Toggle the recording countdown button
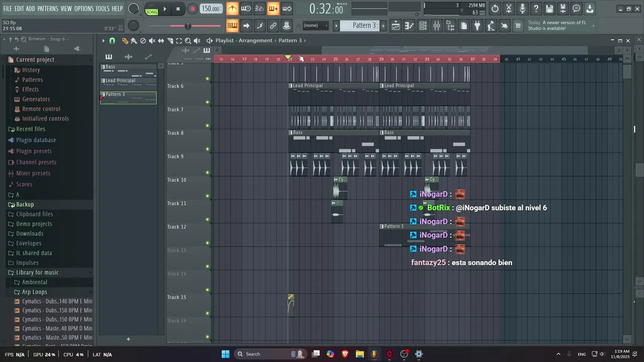The image size is (644, 362). click(x=260, y=9)
